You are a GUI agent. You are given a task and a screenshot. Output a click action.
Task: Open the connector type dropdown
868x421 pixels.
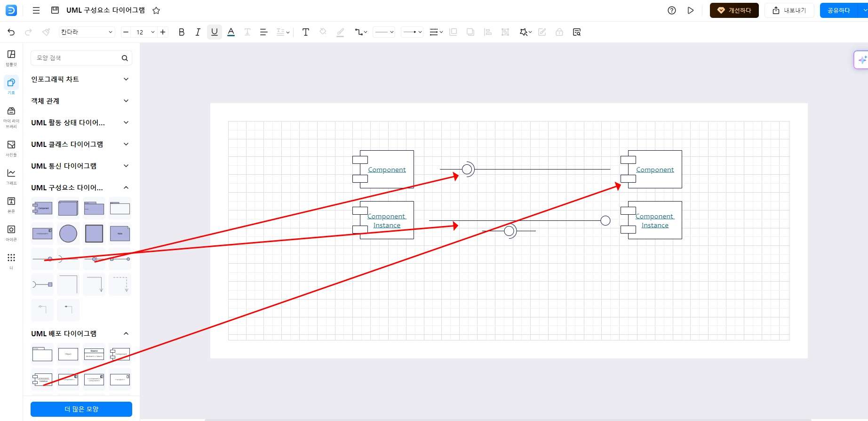point(361,32)
